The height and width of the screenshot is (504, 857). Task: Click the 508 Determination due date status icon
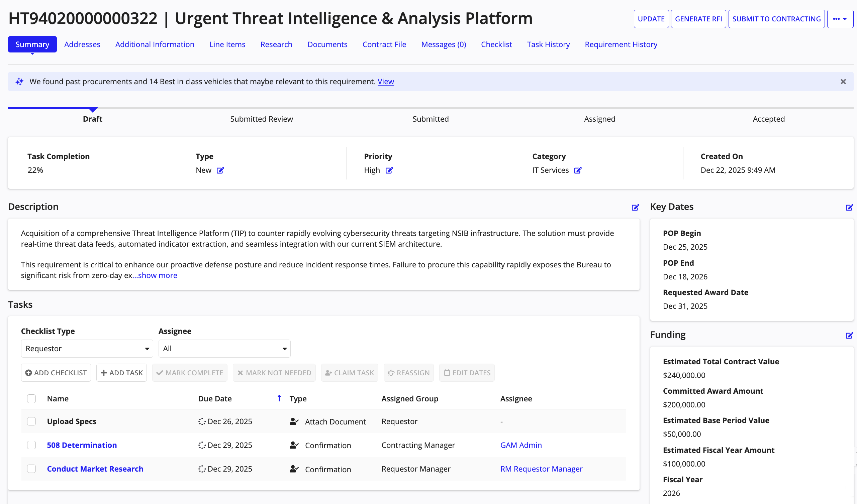(202, 445)
